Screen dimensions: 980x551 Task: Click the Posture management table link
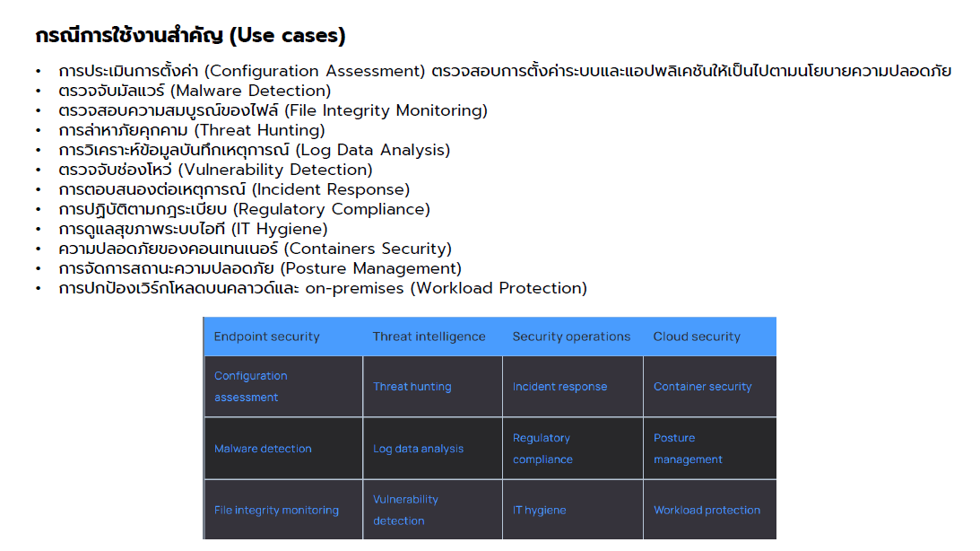tap(688, 449)
